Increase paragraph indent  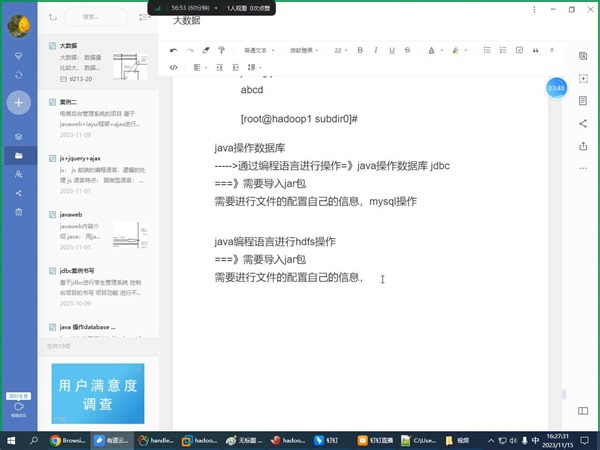pos(235,67)
